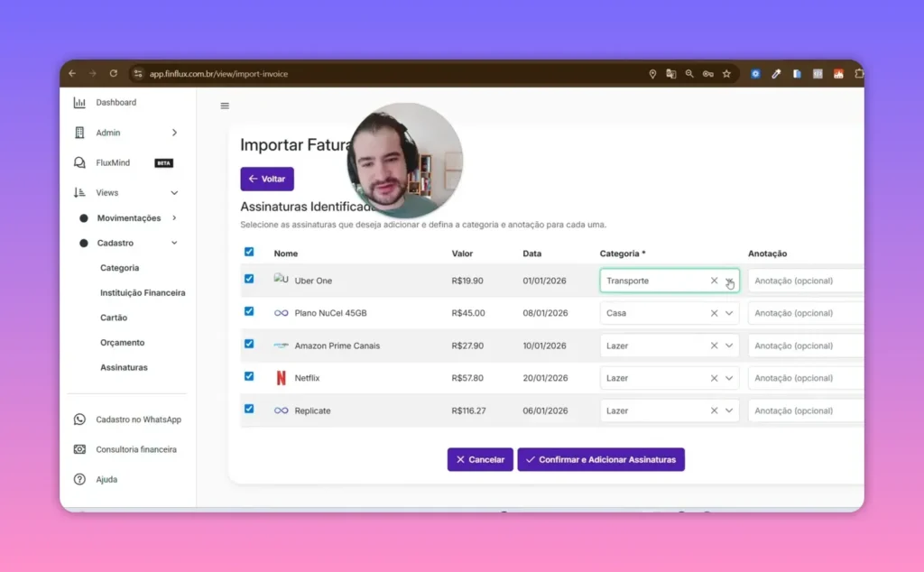Select the Admin building icon
Image resolution: width=924 pixels, height=572 pixels.
tap(79, 132)
